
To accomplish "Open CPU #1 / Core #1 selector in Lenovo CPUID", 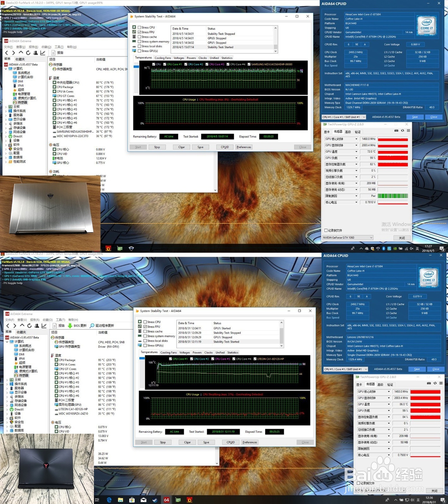I will [x=346, y=369].
